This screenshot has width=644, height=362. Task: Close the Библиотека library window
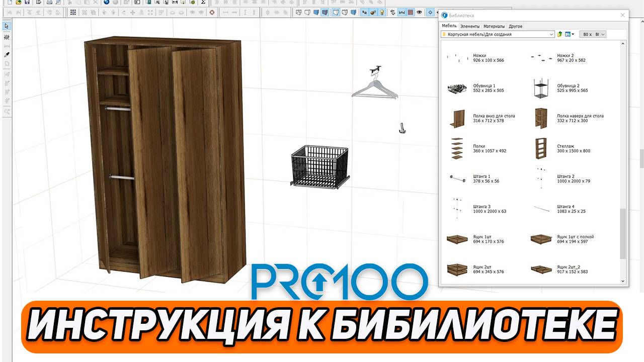pyautogui.click(x=622, y=15)
